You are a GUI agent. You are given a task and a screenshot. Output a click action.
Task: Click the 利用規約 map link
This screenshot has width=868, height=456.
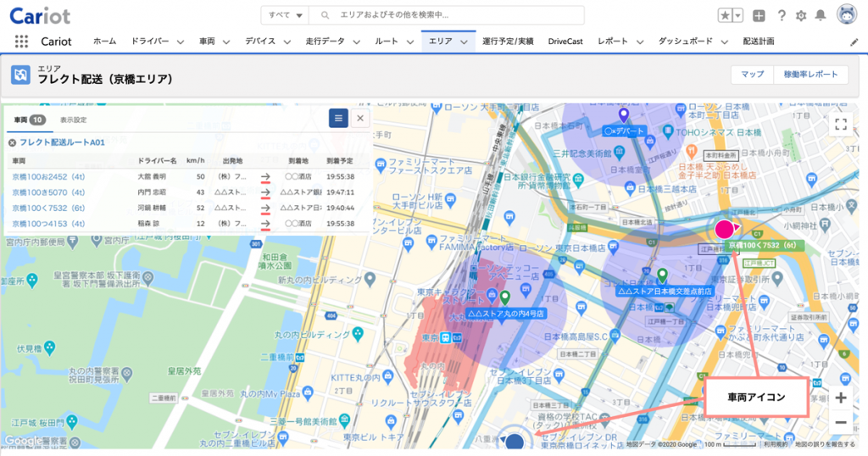click(776, 444)
